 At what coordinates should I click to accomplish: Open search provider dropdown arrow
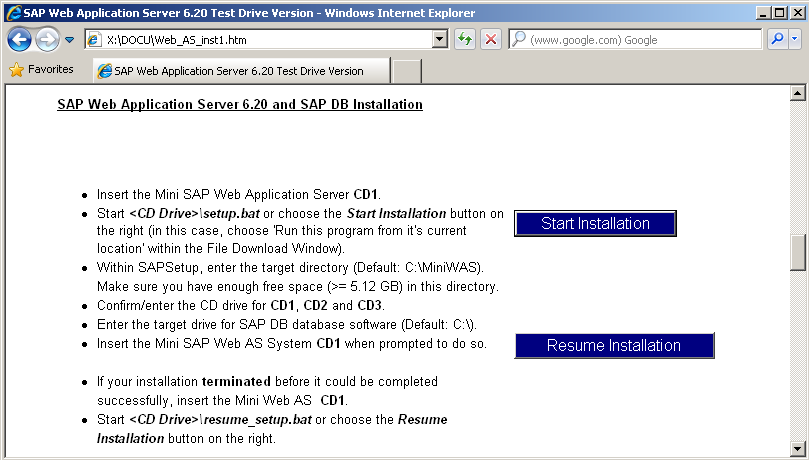pyautogui.click(x=795, y=39)
